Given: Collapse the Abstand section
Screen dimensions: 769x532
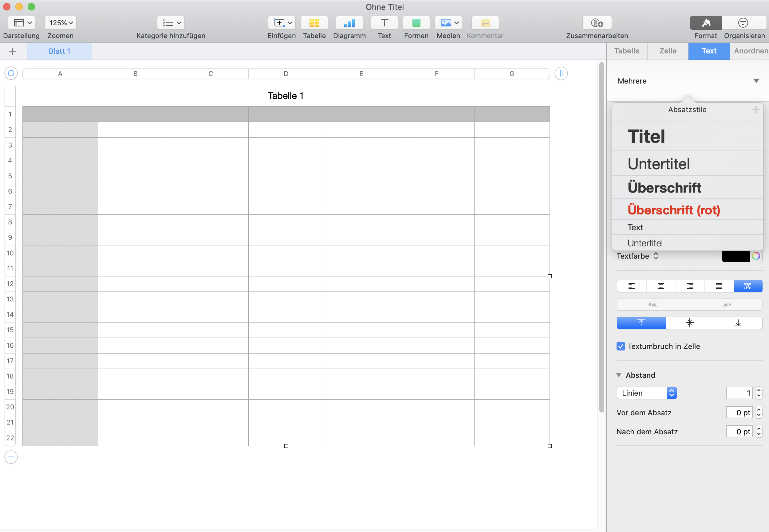Looking at the screenshot, I should [x=619, y=375].
